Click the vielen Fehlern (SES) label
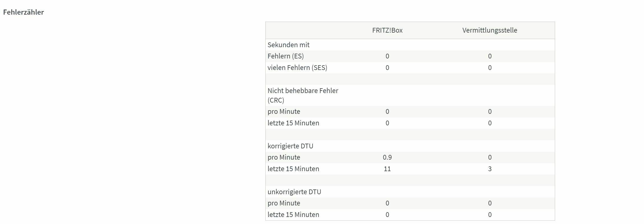The image size is (644, 224). (297, 68)
